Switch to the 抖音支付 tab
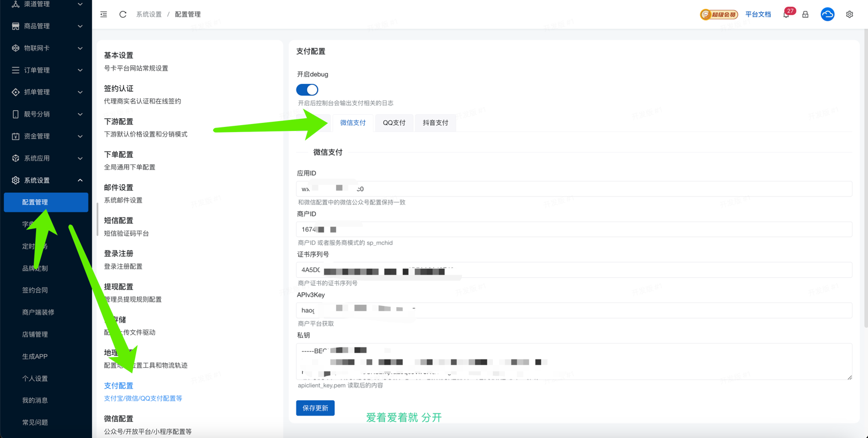Screen dimensions: 868x438 click(435, 123)
